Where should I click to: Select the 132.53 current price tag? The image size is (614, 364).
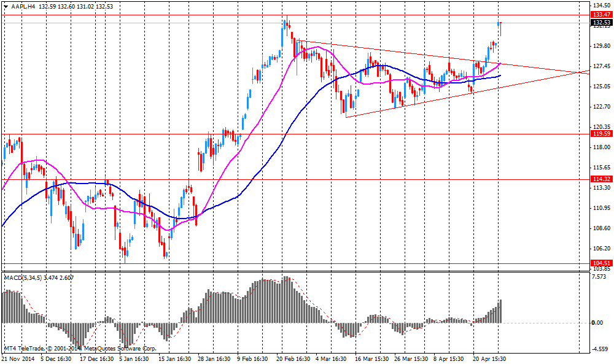(x=602, y=23)
